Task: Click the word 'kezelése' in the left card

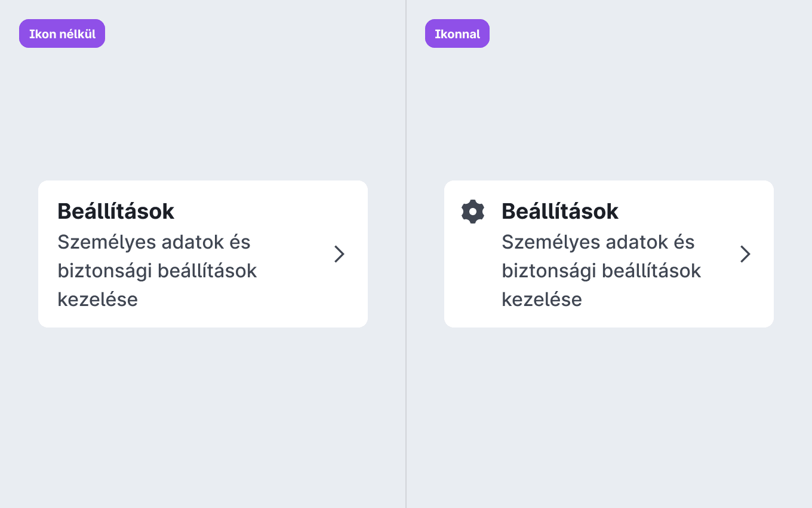Action: pos(98,299)
